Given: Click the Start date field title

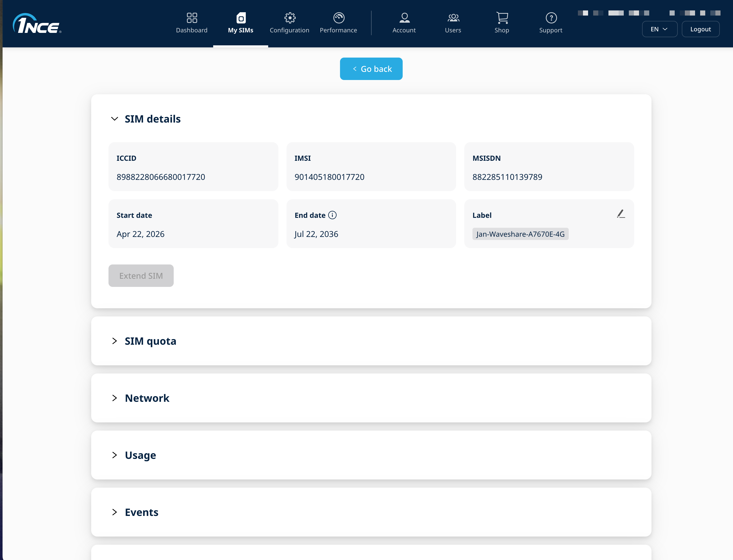Looking at the screenshot, I should pyautogui.click(x=134, y=215).
